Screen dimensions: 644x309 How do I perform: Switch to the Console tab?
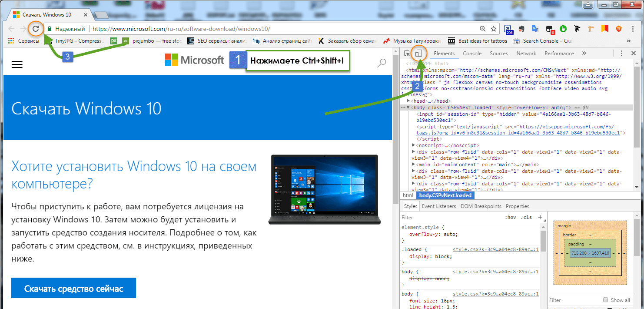(472, 54)
